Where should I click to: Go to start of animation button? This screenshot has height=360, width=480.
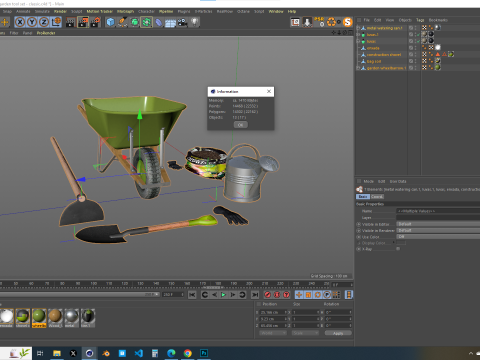[x=192, y=295]
